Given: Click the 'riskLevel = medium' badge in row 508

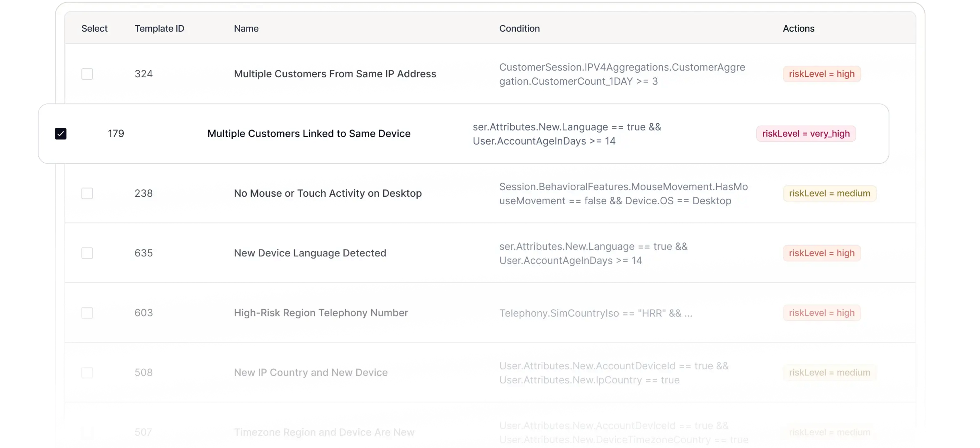Looking at the screenshot, I should point(829,373).
